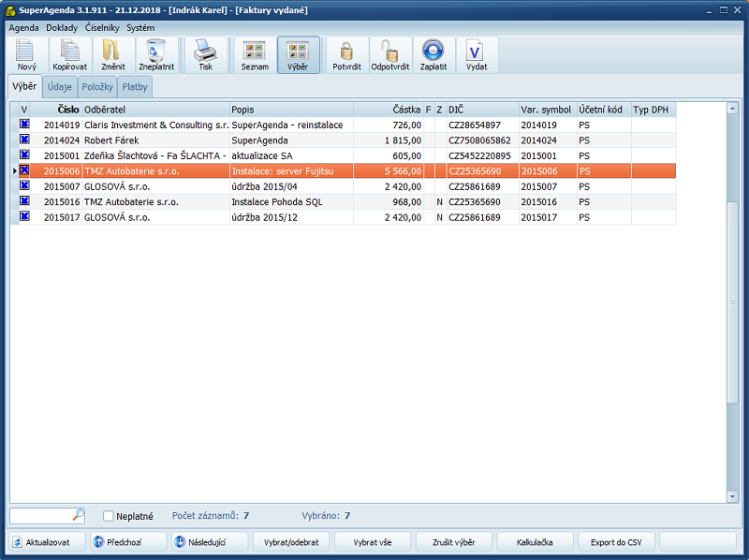Viewport: 749px width, 560px height.
Task: Click scrollbar down arrow of invoice table
Action: pyautogui.click(x=732, y=497)
